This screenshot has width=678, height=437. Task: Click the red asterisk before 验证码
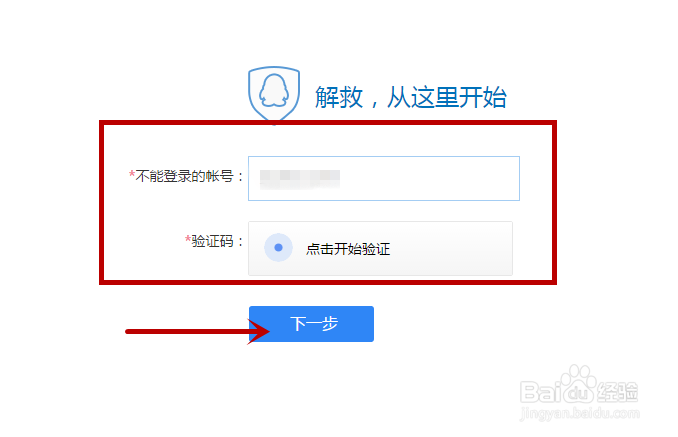coord(188,239)
